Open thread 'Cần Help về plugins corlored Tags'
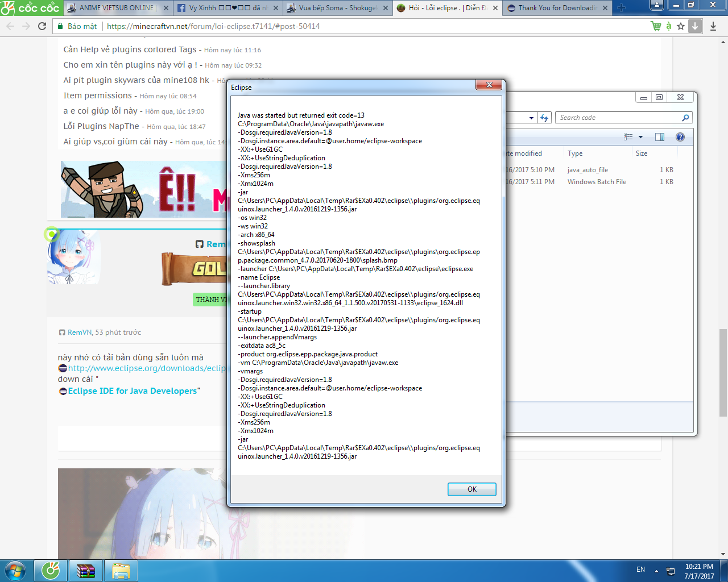Screen dimensions: 728x582 (x=130, y=49)
